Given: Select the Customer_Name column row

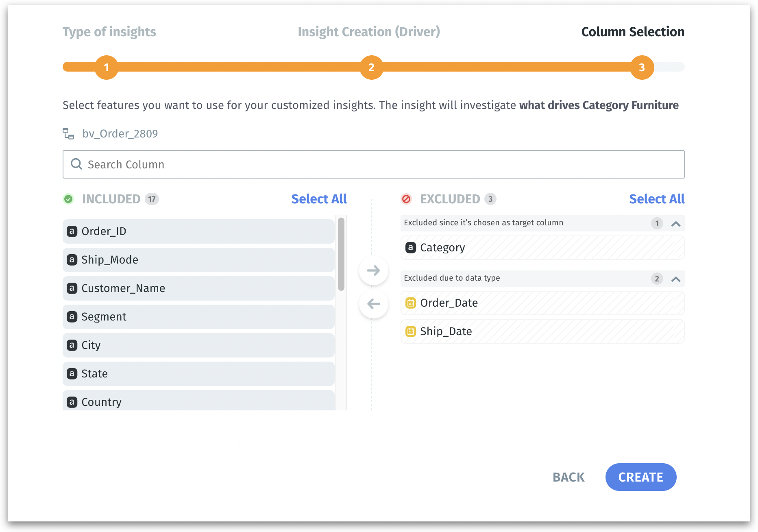Looking at the screenshot, I should click(198, 288).
